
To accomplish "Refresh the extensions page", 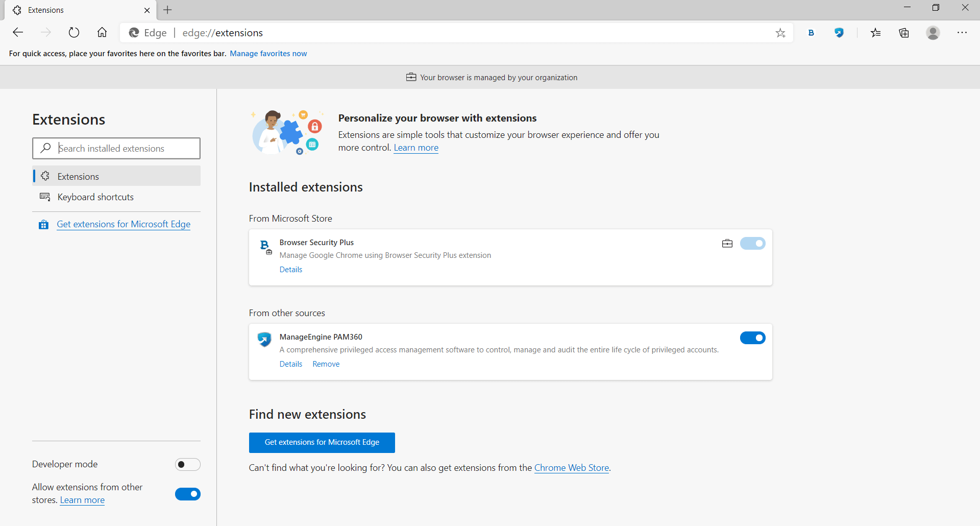I will 74,33.
